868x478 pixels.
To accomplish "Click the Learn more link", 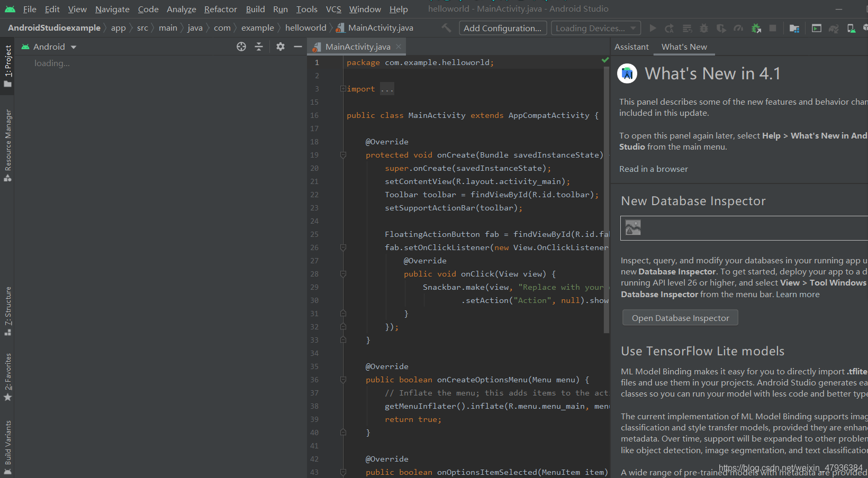I will pyautogui.click(x=798, y=294).
